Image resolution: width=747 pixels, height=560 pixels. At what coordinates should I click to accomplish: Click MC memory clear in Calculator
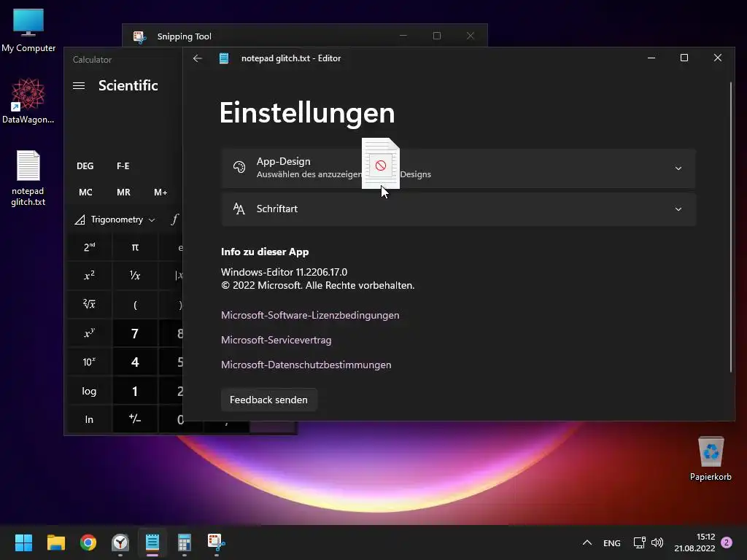[x=86, y=192]
